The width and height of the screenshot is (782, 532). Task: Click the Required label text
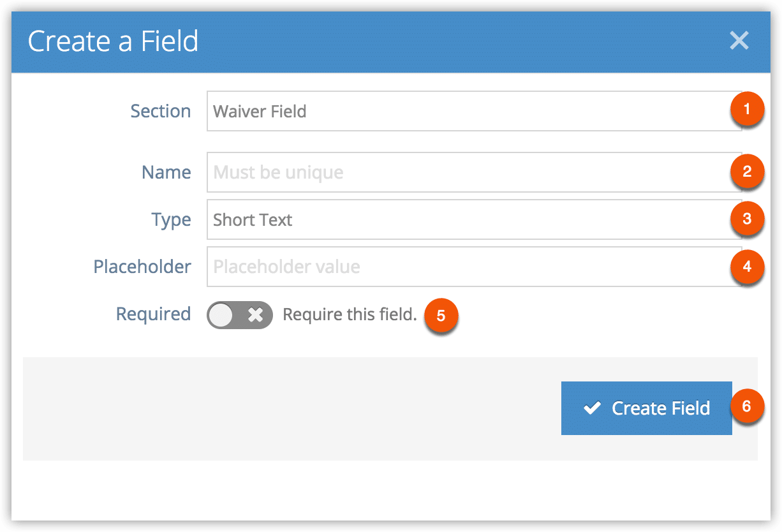pyautogui.click(x=153, y=314)
